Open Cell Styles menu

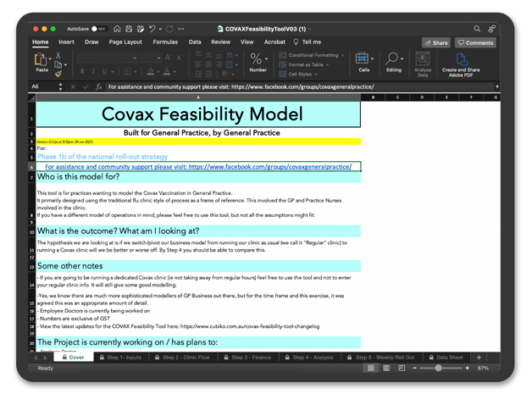[x=298, y=74]
